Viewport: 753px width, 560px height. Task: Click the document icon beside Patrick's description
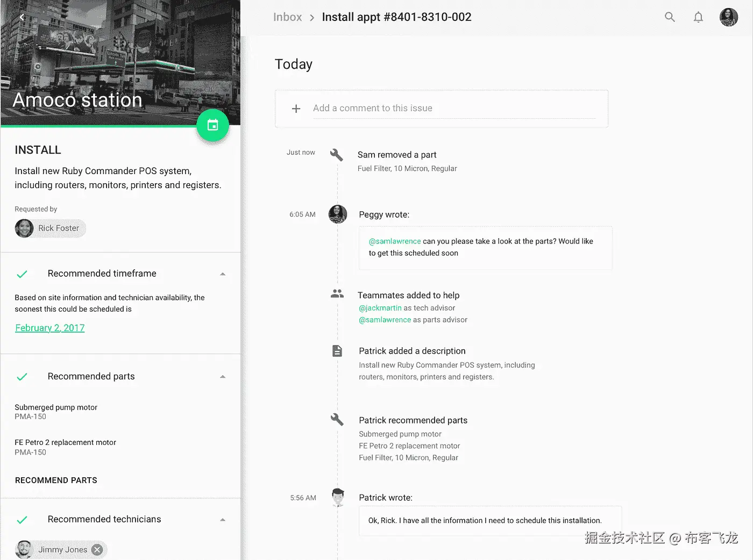tap(337, 351)
